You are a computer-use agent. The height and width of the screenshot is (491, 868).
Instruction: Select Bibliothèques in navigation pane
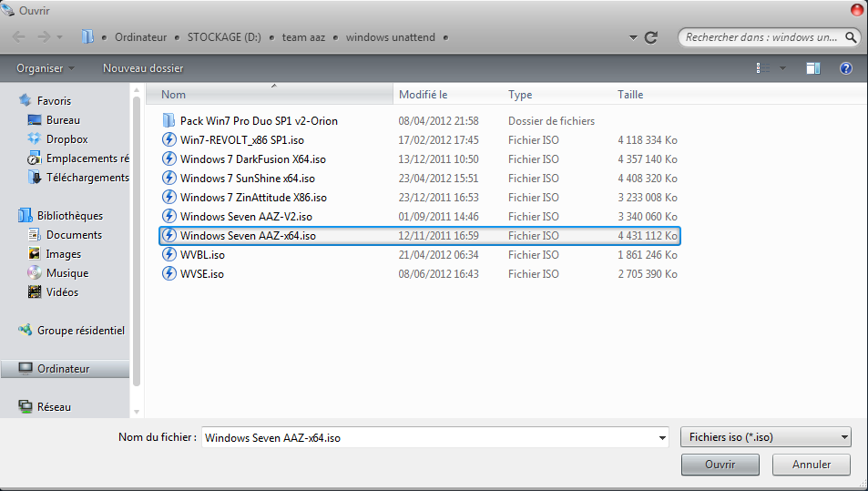point(70,216)
